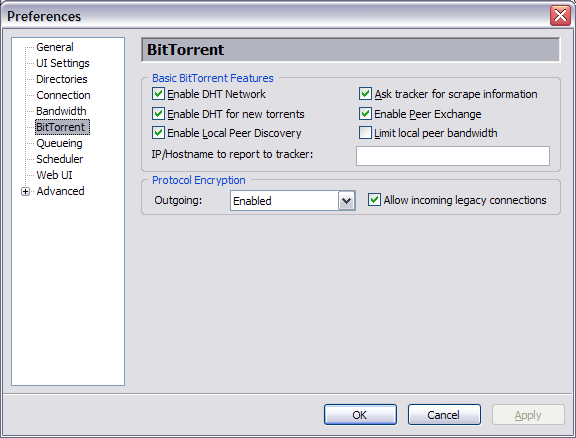Click the OK button

(x=360, y=414)
